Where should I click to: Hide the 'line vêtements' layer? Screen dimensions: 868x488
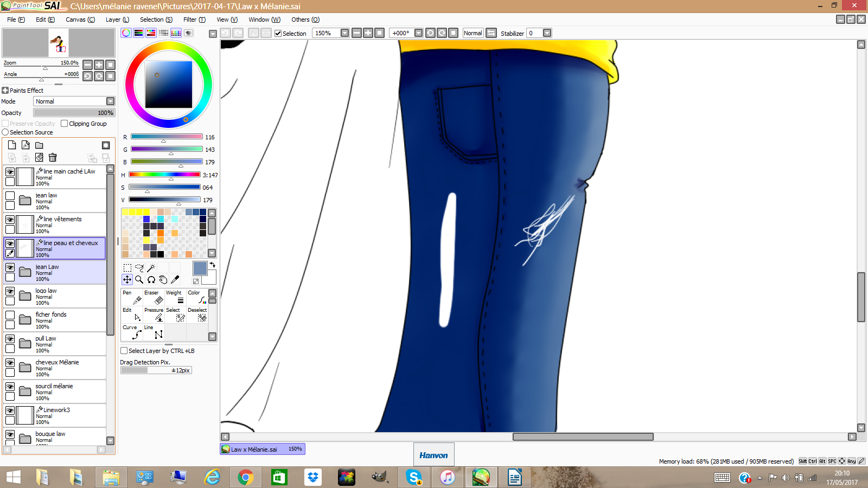[x=10, y=220]
